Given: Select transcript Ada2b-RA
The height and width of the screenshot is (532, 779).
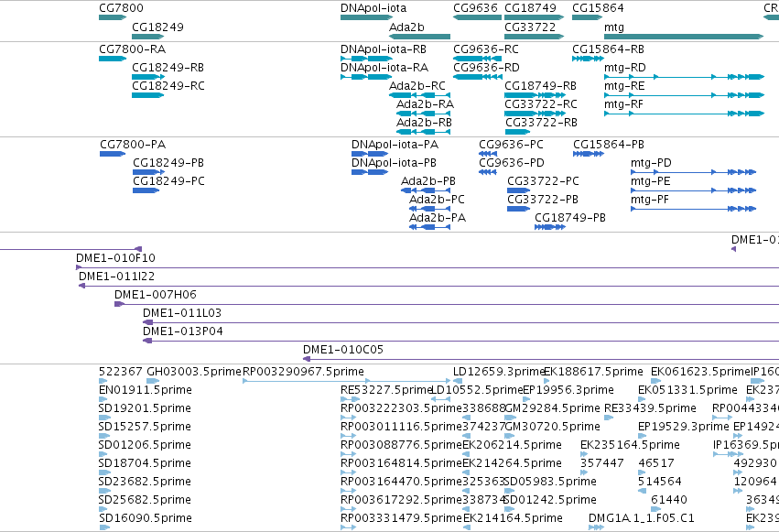Looking at the screenshot, I should (423, 114).
